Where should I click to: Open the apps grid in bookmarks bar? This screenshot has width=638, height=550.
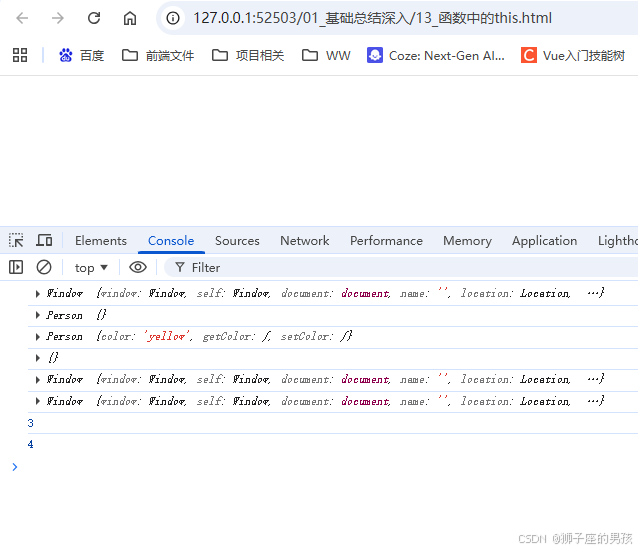[x=20, y=55]
